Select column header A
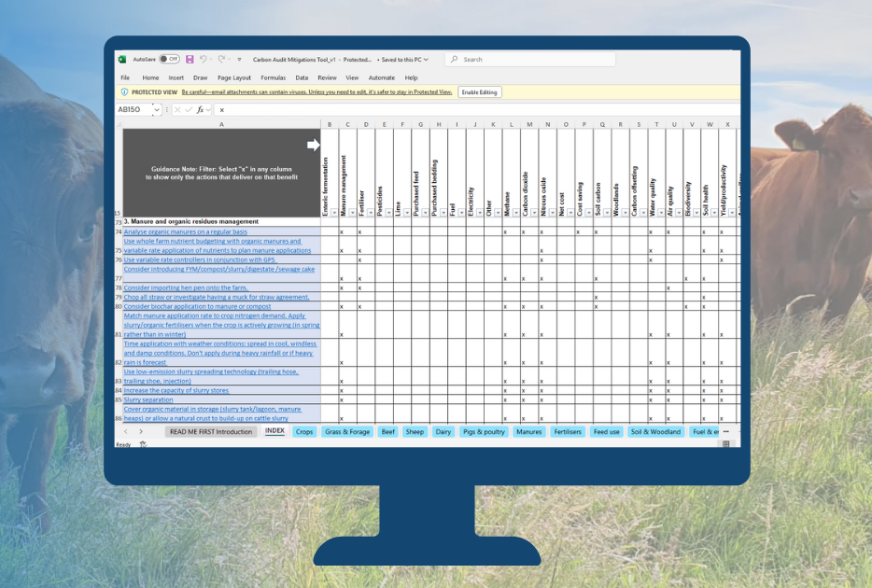This screenshot has width=872, height=588. coord(221,124)
